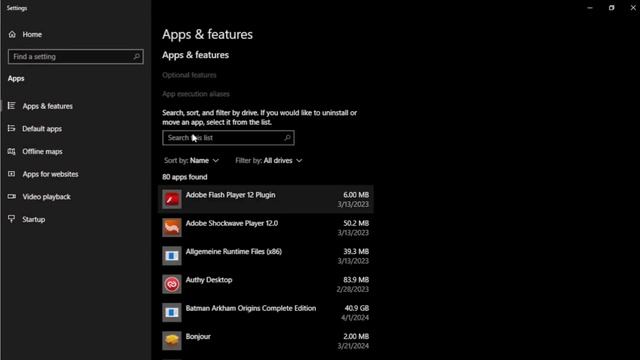Restore down the Settings window
This screenshot has width=640, height=360.
pos(611,8)
